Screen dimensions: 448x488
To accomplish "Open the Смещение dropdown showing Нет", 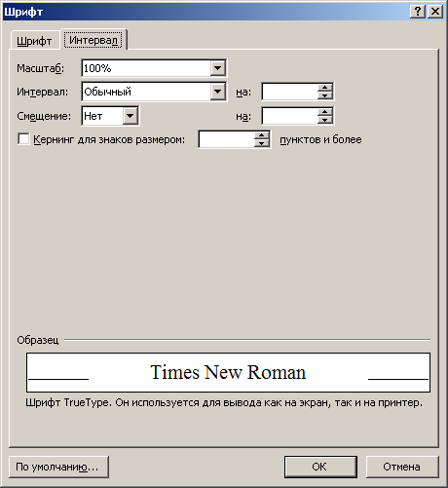I will click(131, 116).
